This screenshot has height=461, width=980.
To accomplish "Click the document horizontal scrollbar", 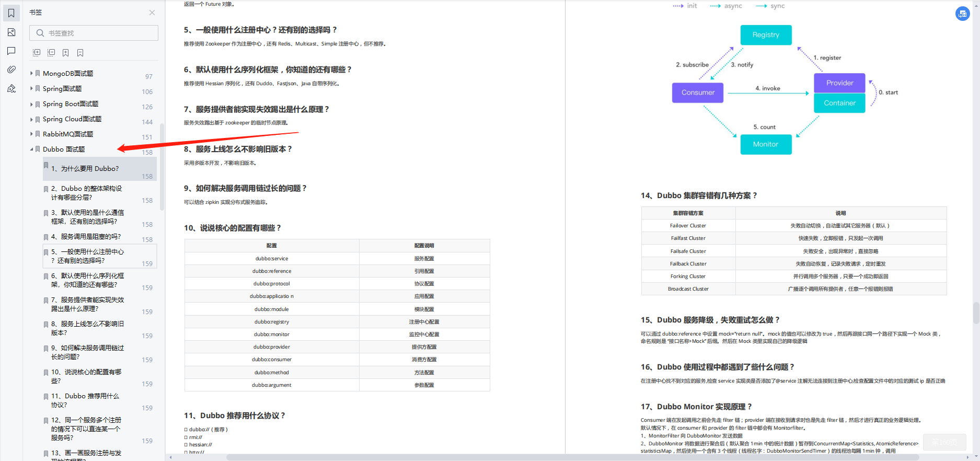I will 572,457.
